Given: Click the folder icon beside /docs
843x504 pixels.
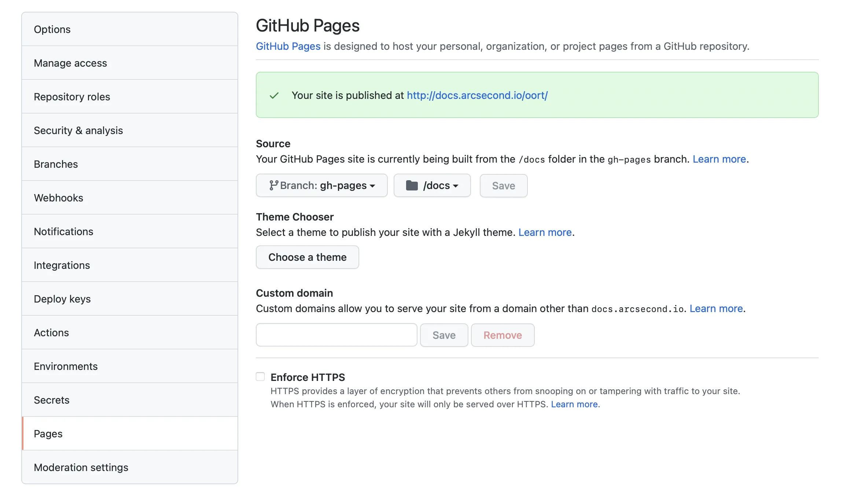Looking at the screenshot, I should (x=412, y=185).
